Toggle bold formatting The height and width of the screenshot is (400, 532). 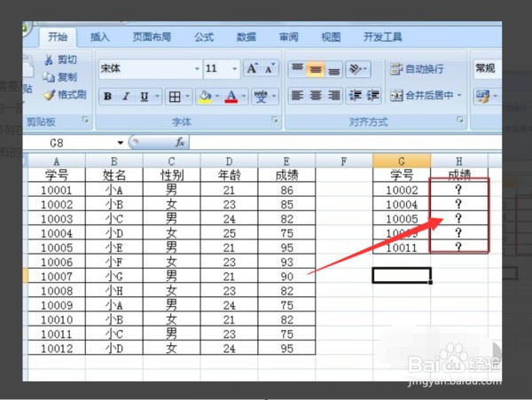coord(107,97)
